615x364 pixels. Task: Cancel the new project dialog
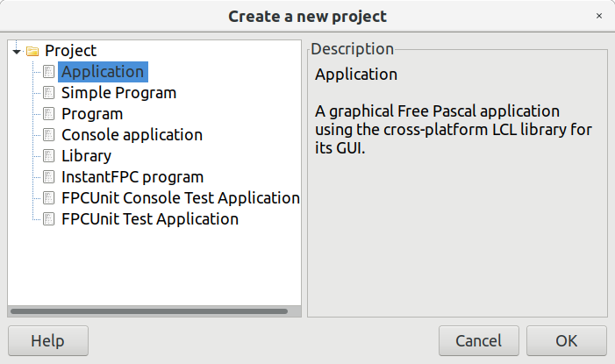[x=478, y=341]
